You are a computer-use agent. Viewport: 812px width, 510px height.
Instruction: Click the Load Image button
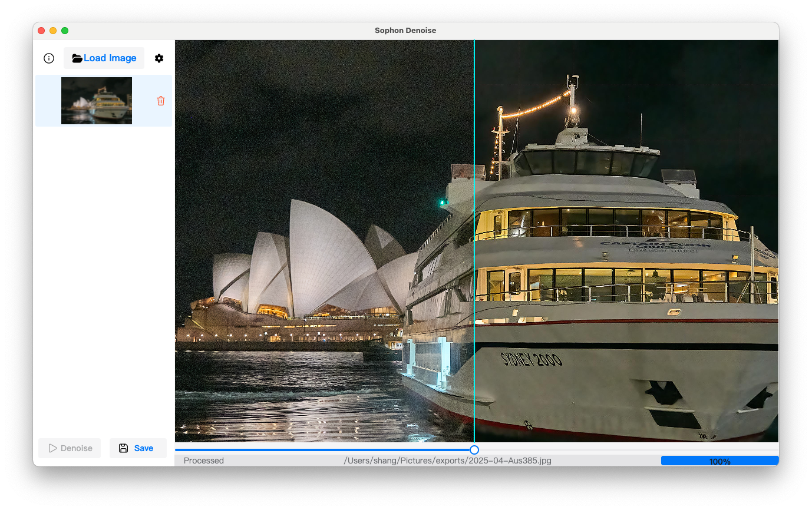(104, 58)
